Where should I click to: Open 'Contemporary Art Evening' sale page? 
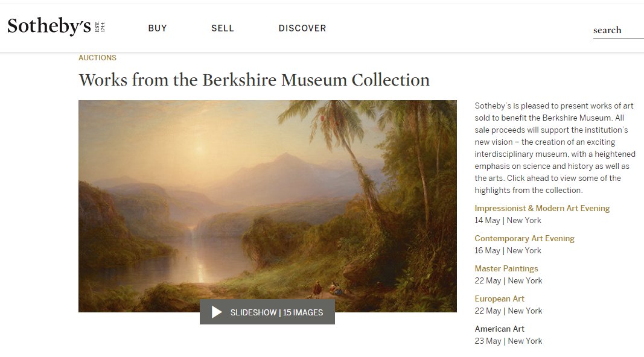(x=524, y=238)
